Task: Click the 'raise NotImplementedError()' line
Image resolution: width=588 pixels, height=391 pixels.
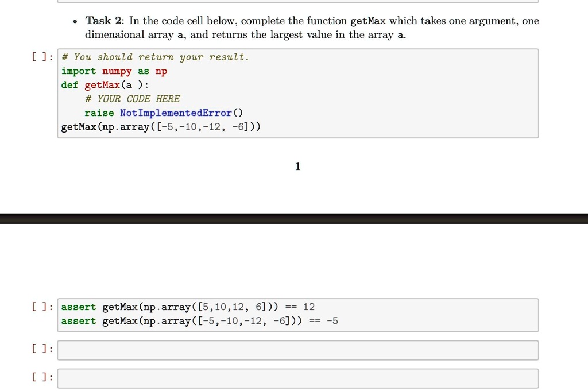Action: click(x=164, y=113)
